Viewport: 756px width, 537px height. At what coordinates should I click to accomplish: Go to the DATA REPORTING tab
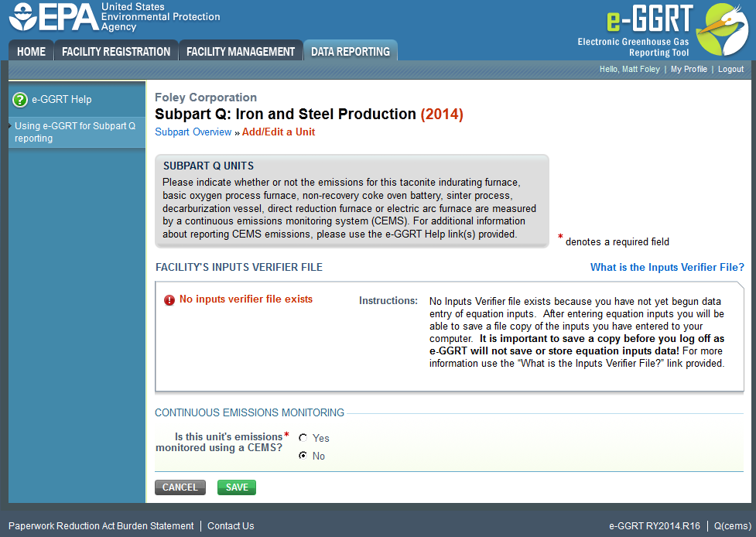351,51
